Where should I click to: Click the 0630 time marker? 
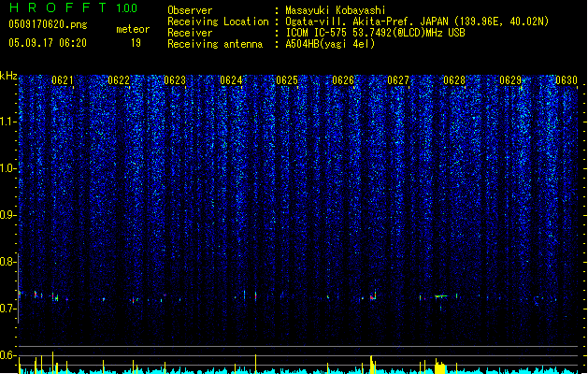[566, 80]
